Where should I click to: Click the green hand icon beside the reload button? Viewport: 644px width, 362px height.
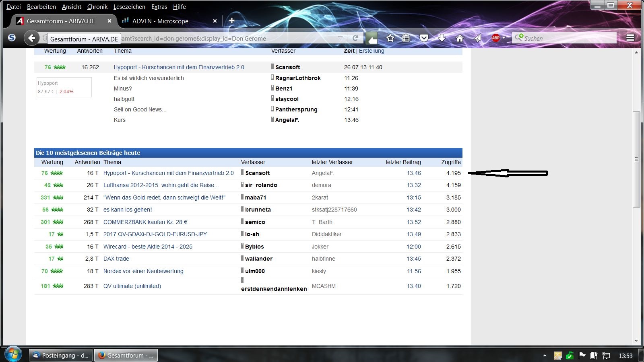(372, 38)
